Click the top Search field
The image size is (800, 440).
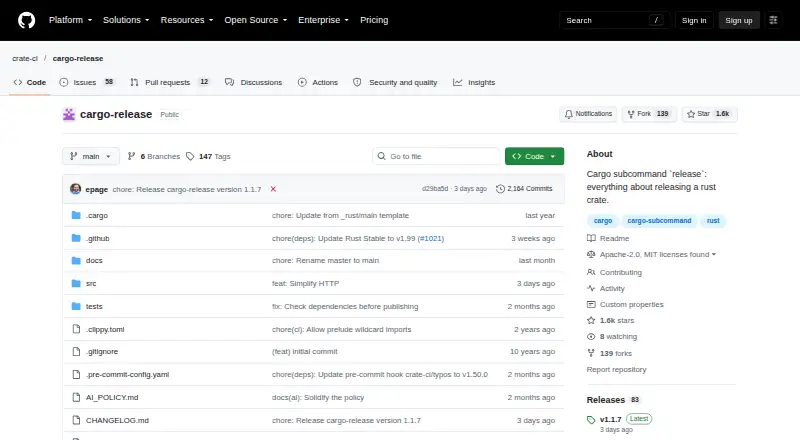614,20
